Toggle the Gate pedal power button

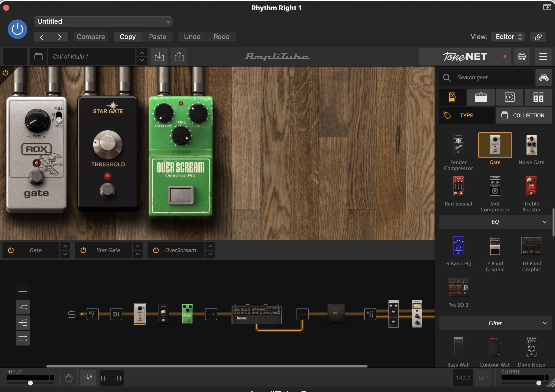pyautogui.click(x=11, y=250)
